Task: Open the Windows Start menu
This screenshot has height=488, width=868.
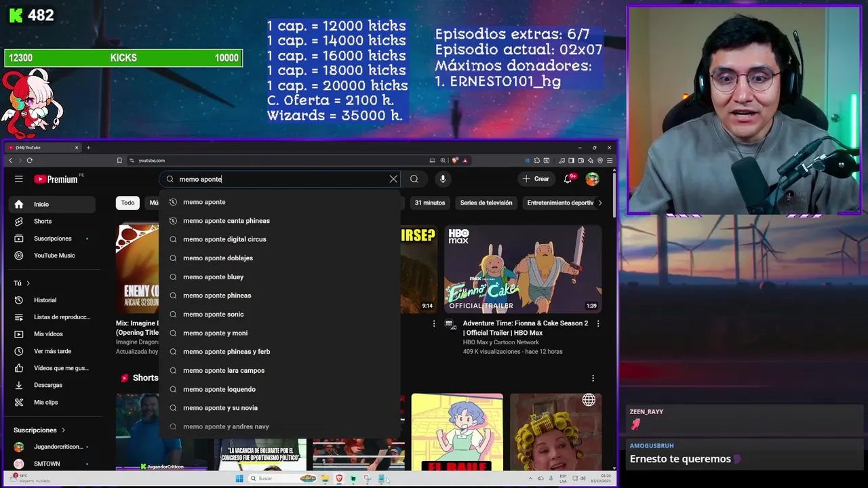Action: click(x=239, y=479)
